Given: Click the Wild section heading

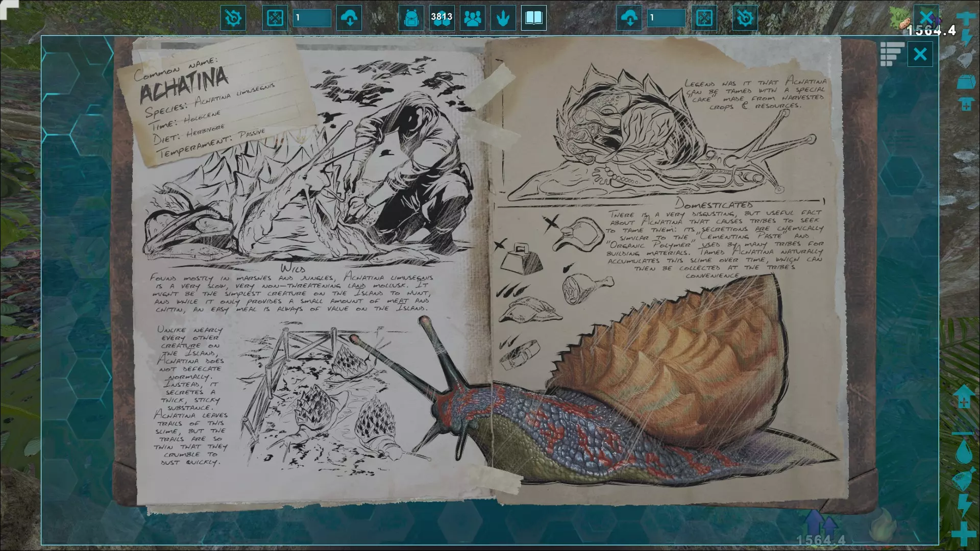Looking at the screenshot, I should (x=293, y=268).
